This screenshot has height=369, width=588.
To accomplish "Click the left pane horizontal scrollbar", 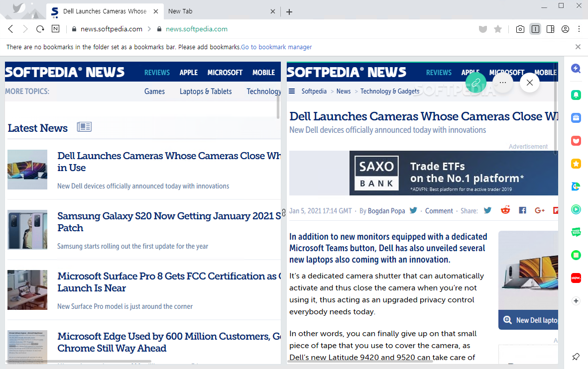I will point(78,362).
